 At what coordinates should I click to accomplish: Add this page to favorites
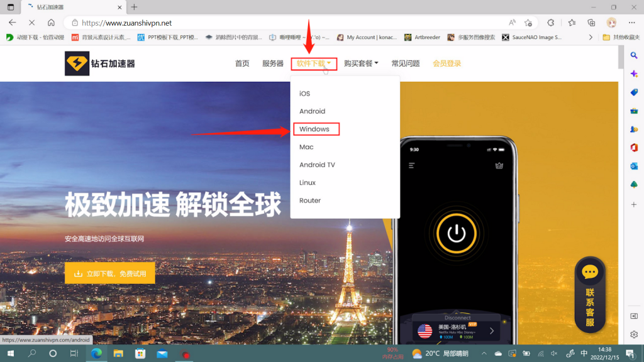[x=528, y=23]
